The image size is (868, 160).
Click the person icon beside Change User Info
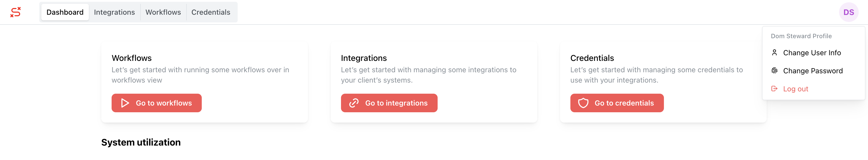click(x=774, y=53)
